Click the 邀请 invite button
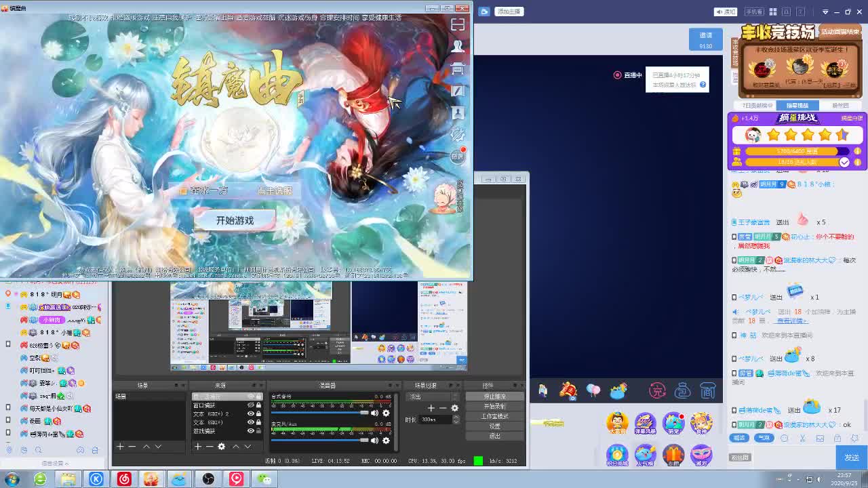Viewport: 868px width, 488px height. [x=706, y=39]
